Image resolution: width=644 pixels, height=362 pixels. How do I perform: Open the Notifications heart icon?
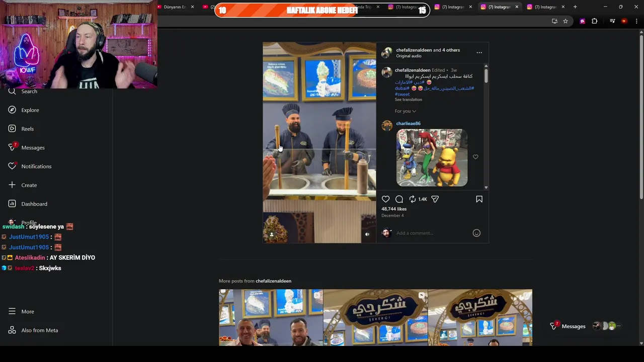pos(12,166)
